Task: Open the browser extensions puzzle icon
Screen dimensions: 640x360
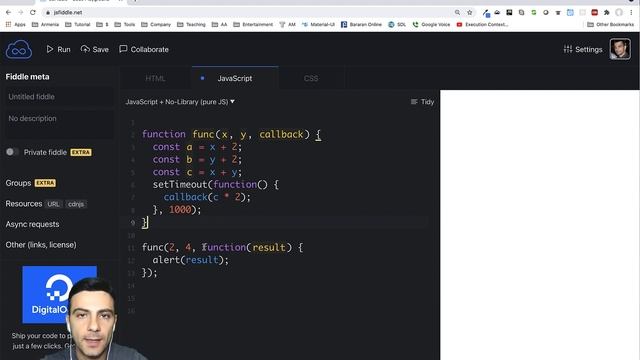Action: (607, 13)
